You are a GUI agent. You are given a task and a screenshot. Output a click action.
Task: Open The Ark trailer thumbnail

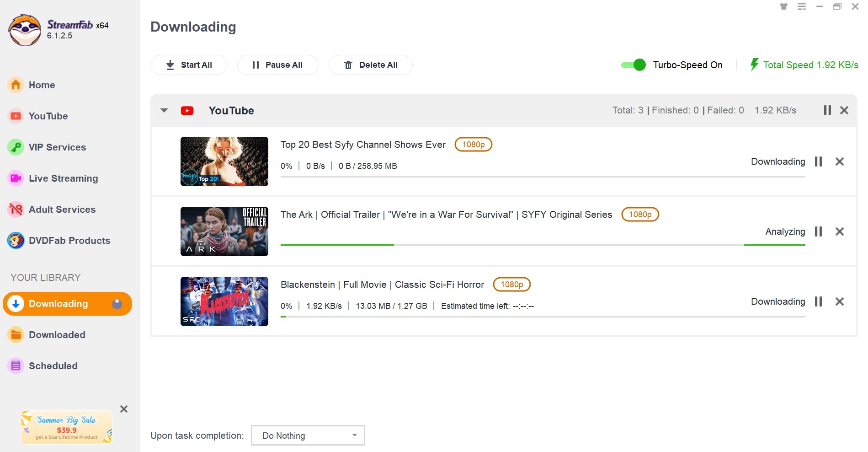[x=224, y=231]
